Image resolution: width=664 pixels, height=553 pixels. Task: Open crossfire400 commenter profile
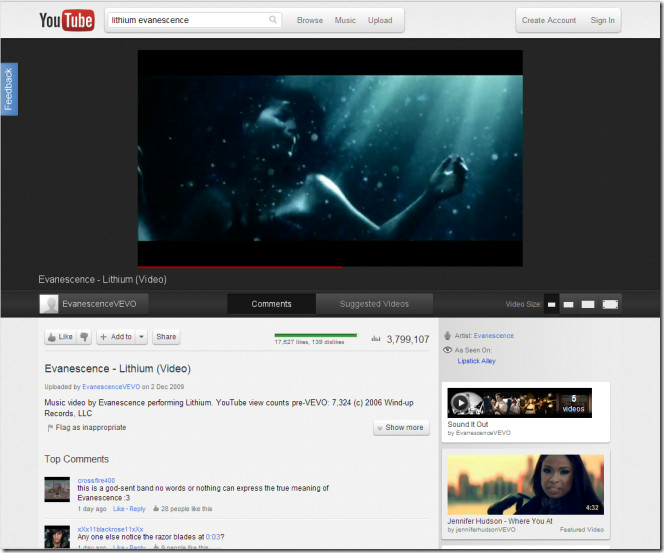click(x=96, y=481)
